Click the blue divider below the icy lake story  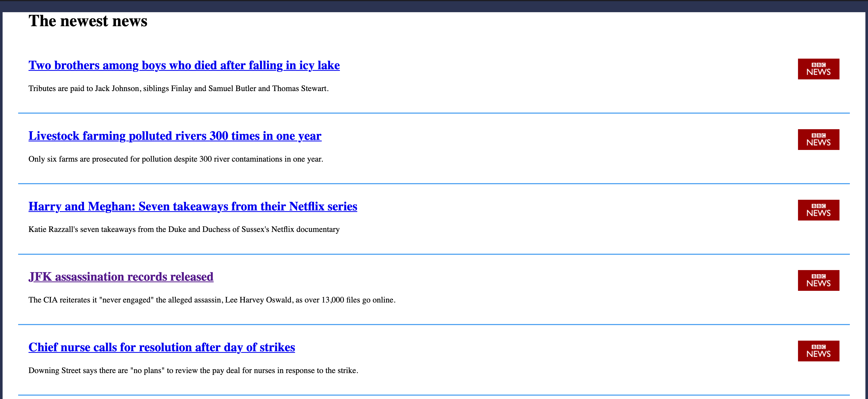434,113
